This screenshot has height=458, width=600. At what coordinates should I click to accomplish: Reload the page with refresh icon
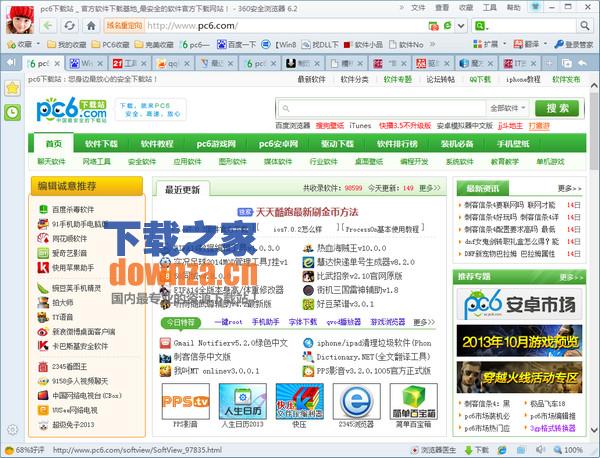[x=69, y=26]
